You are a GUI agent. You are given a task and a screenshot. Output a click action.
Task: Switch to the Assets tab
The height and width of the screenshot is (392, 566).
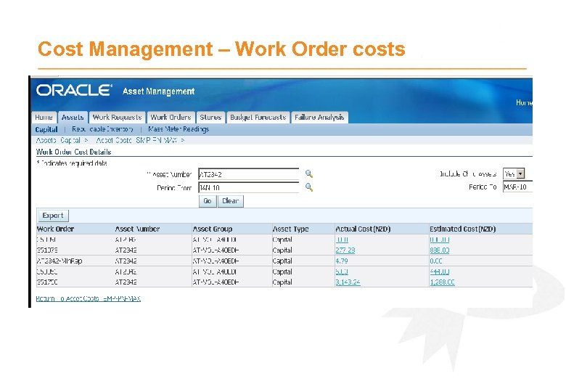[73, 118]
